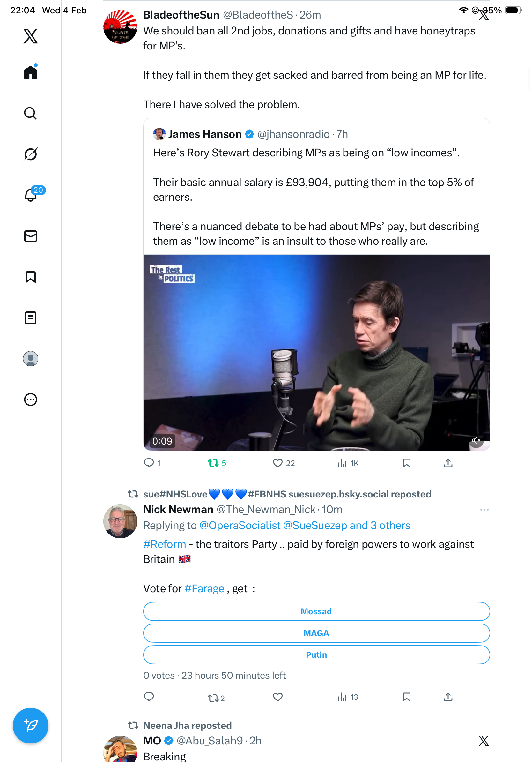Viewport: 532px width, 762px height.
Task: Open Notifications bell with 20 badge
Action: (x=31, y=195)
